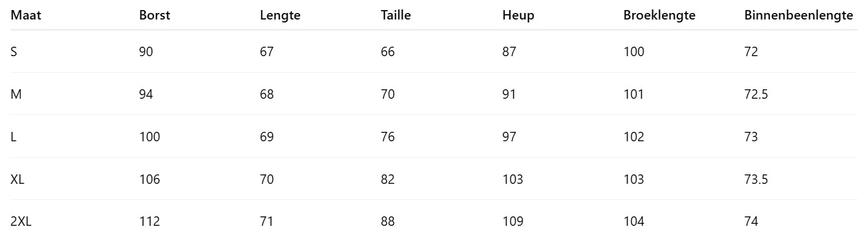
Task: Select Heup value 109 for 2XL
Action: pyautogui.click(x=513, y=222)
